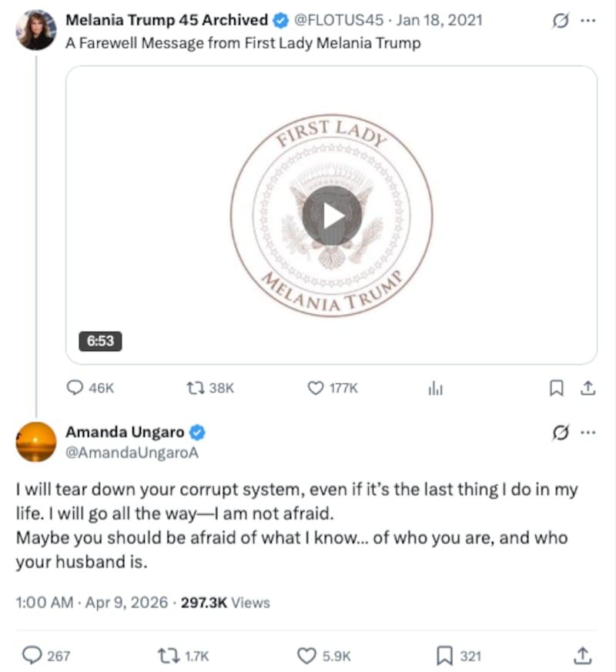Image resolution: width=616 pixels, height=672 pixels.
Task: Click the retweet icon showing 1.7K
Action: pyautogui.click(x=169, y=655)
